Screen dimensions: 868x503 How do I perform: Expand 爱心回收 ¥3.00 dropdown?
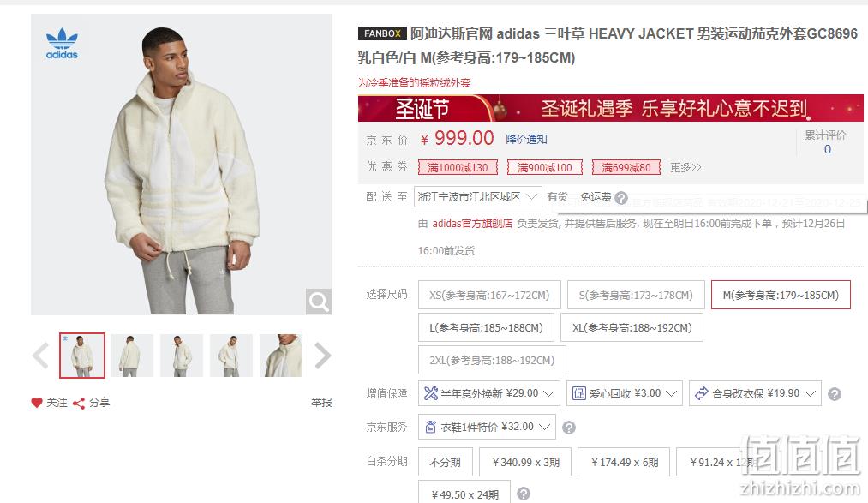click(x=624, y=393)
